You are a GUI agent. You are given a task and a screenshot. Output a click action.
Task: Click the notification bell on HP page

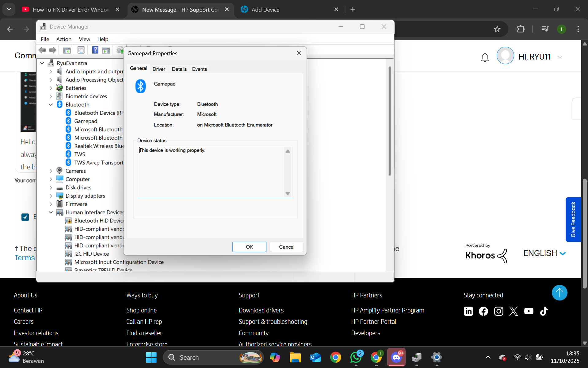[x=485, y=57]
